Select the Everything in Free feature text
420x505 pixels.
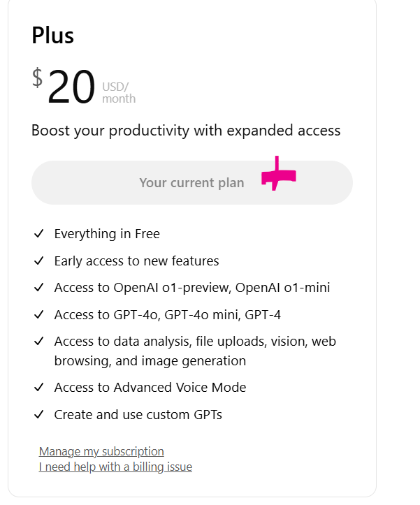[x=107, y=234]
